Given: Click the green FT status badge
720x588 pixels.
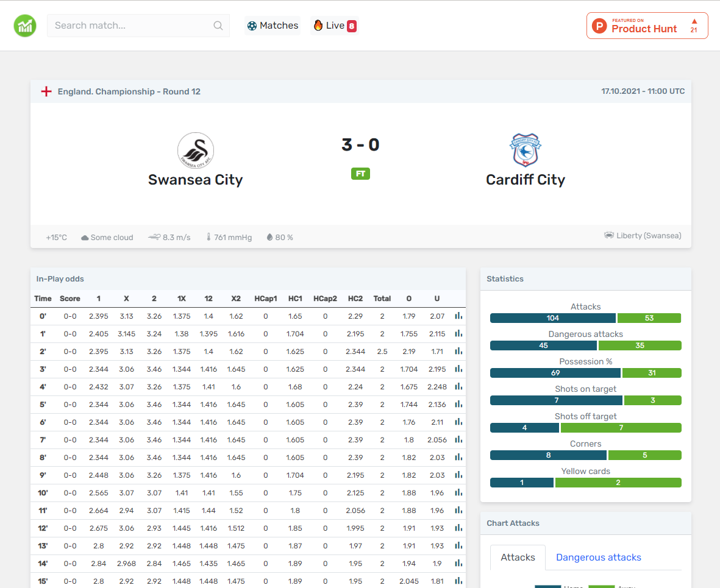Looking at the screenshot, I should pos(360,174).
